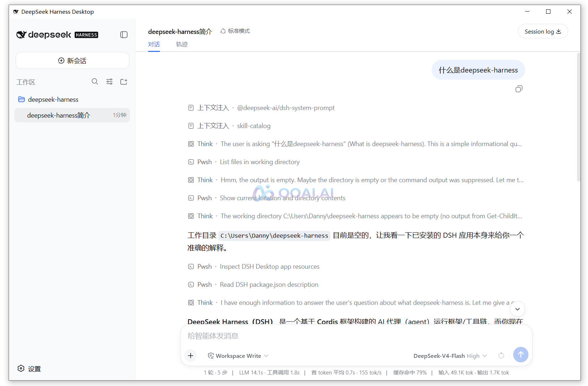Expand the 'Show current location and directory contents' step

[267, 198]
